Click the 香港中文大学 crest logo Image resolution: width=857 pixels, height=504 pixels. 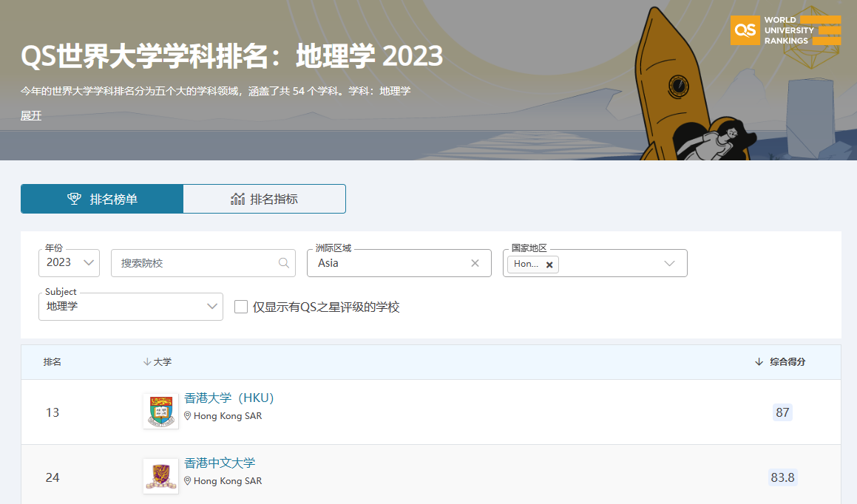pos(160,476)
